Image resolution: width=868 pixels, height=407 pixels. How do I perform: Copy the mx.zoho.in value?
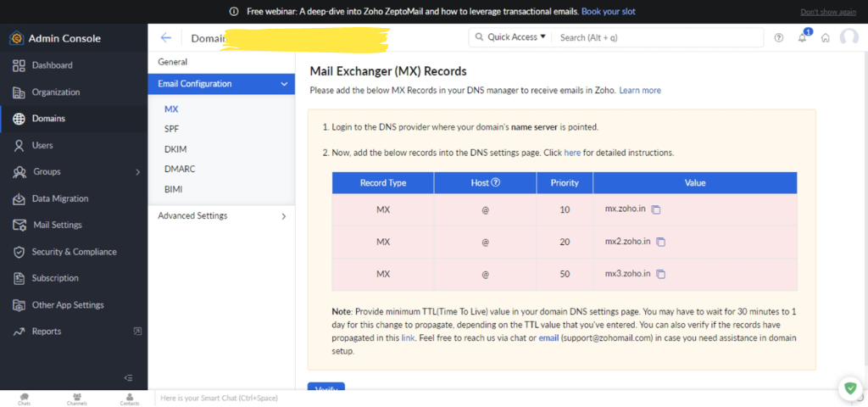click(656, 209)
